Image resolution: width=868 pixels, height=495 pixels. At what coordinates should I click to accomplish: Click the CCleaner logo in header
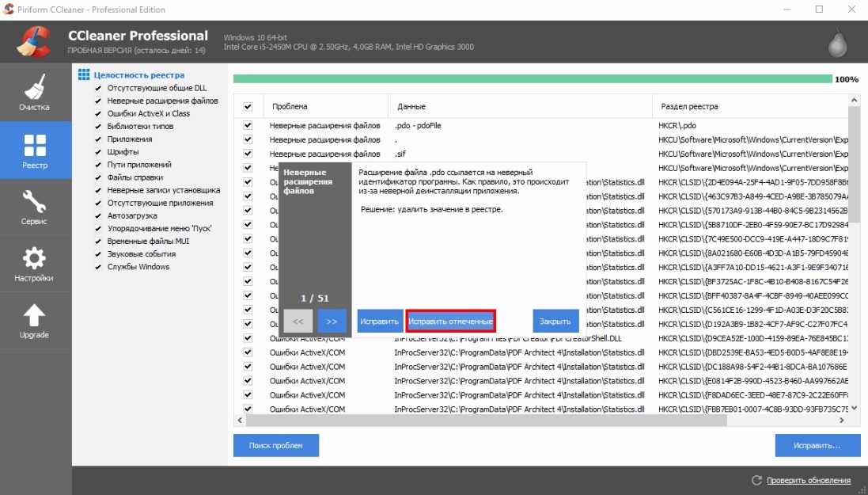pos(35,41)
